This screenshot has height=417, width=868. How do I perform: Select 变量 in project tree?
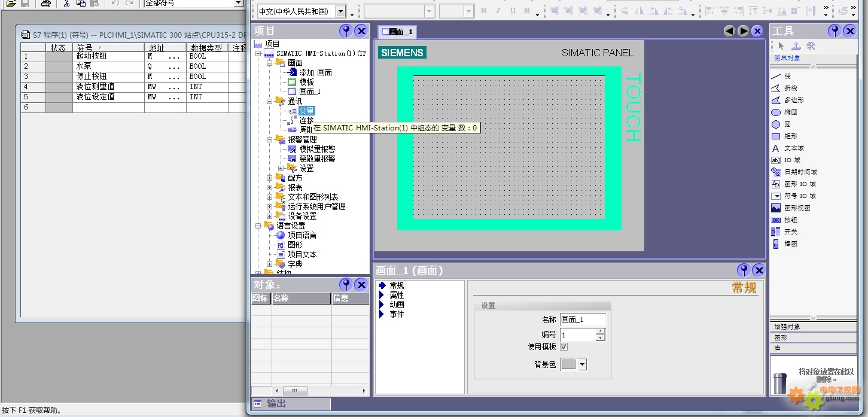(306, 111)
